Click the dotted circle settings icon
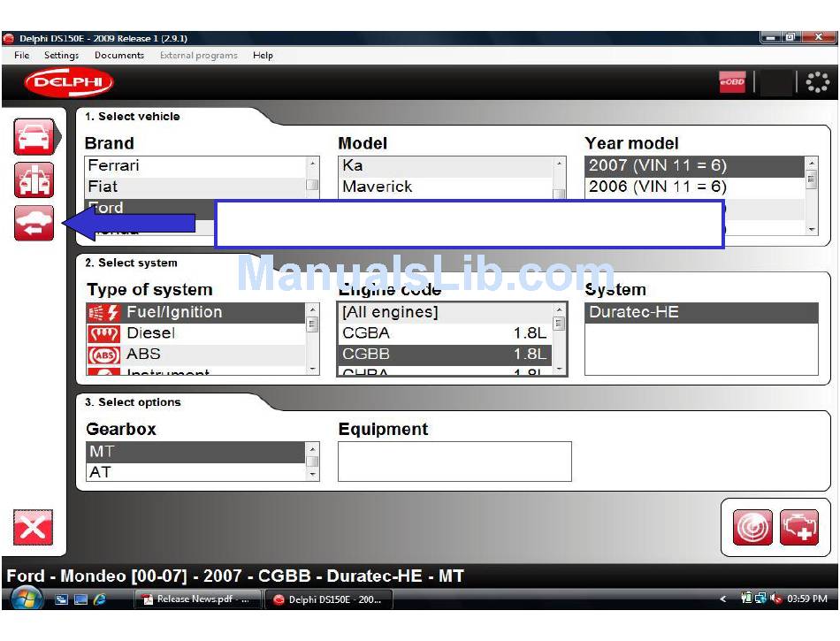840x641 pixels. [x=818, y=82]
